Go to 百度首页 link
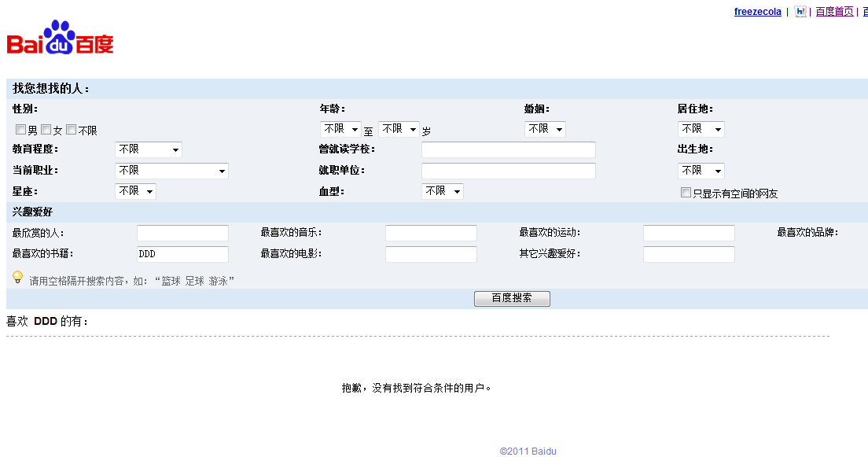Image resolution: width=868 pixels, height=457 pixels. (x=834, y=12)
